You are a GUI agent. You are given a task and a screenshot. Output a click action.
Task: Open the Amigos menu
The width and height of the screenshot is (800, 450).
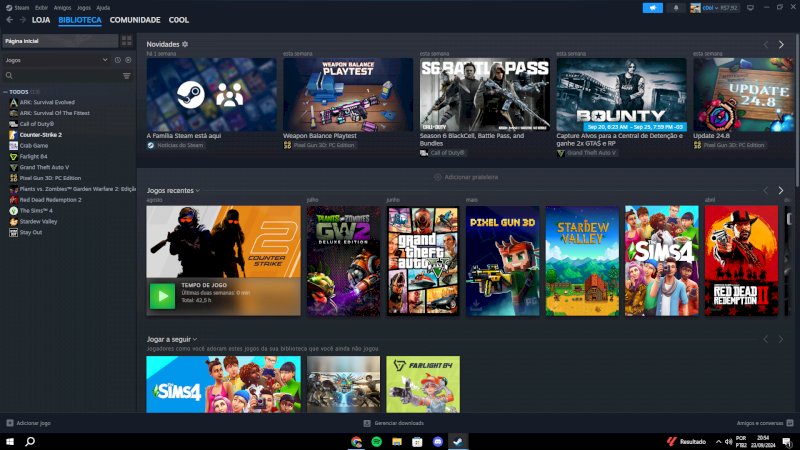point(62,8)
